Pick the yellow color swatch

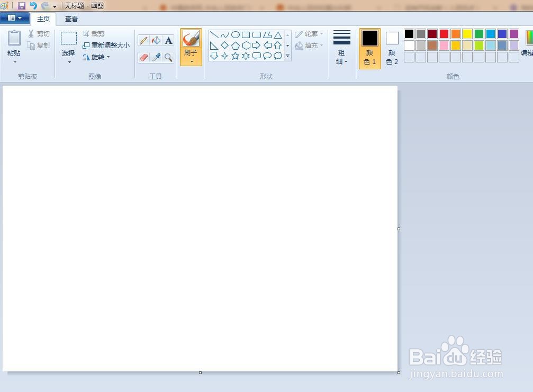(467, 34)
